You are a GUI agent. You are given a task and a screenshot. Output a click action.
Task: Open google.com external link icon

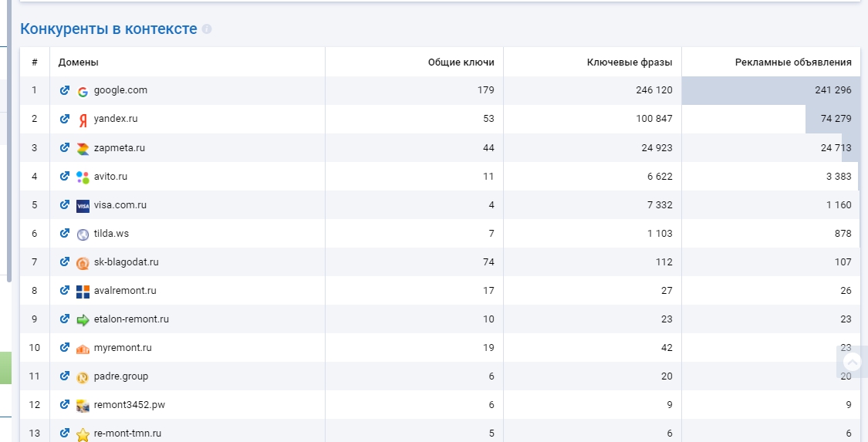tap(65, 90)
